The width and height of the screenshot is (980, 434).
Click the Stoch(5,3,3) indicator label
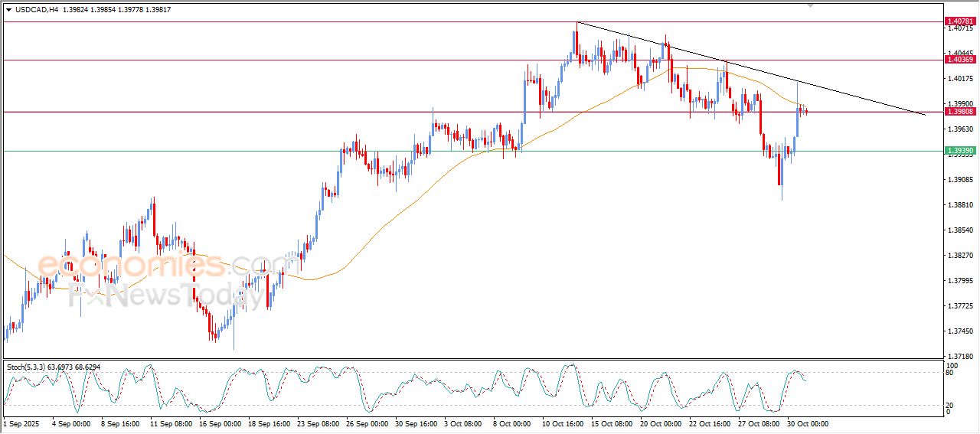point(26,367)
